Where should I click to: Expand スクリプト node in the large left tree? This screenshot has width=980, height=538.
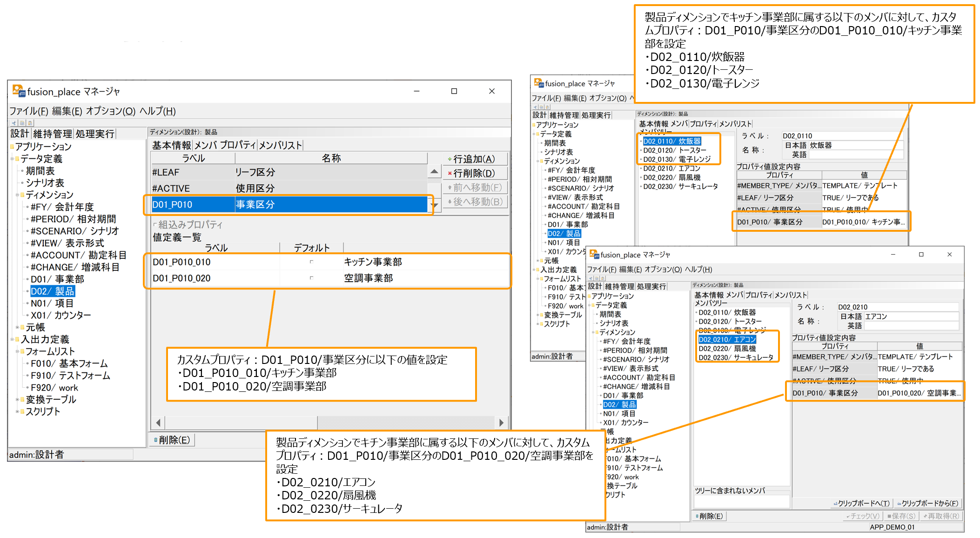click(x=17, y=411)
